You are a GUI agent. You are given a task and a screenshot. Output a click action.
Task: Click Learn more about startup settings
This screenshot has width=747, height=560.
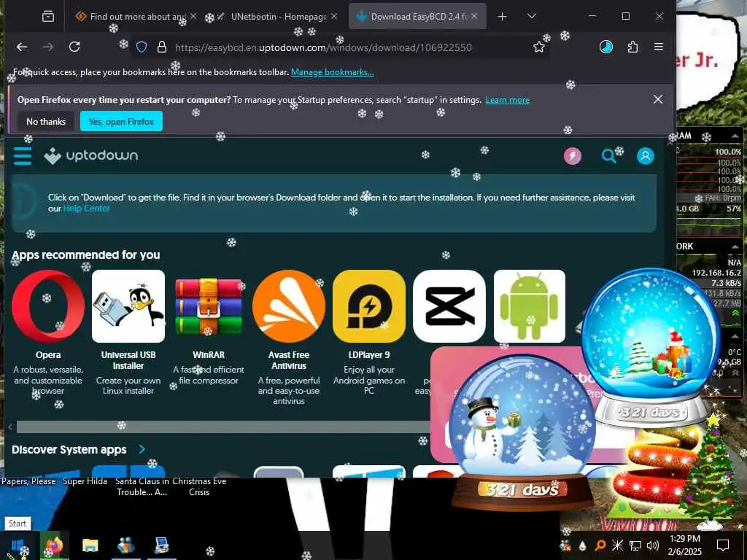508,100
